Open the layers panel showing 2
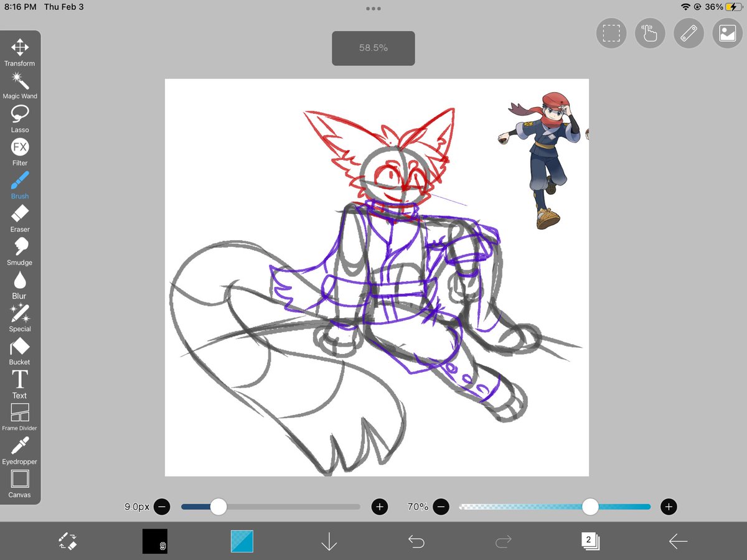The image size is (747, 560). [x=590, y=541]
